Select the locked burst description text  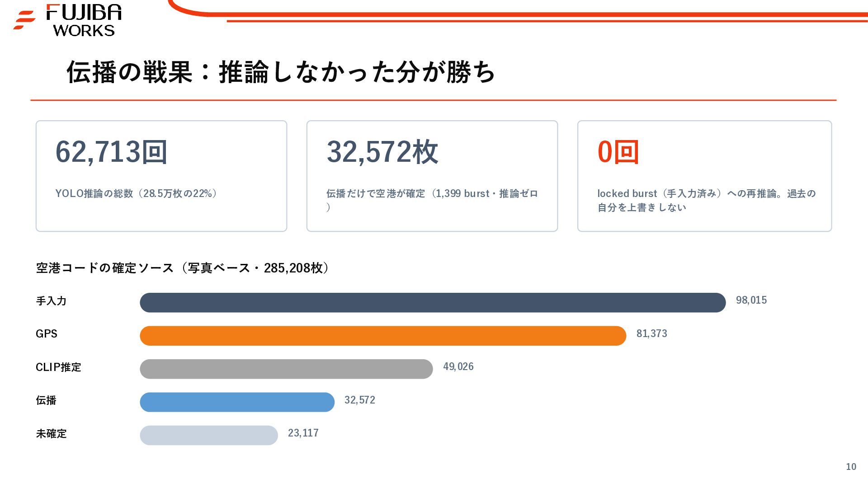tap(707, 200)
